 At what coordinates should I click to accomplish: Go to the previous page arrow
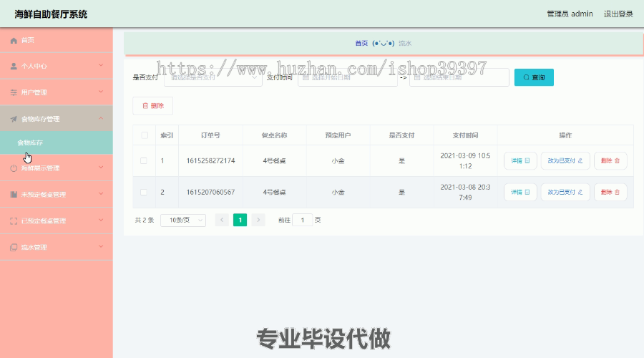coord(222,220)
